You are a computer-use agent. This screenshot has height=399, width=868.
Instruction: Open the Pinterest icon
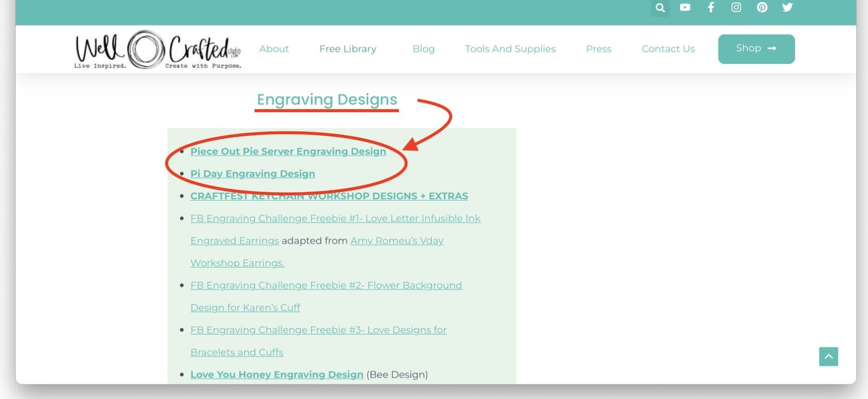(762, 7)
